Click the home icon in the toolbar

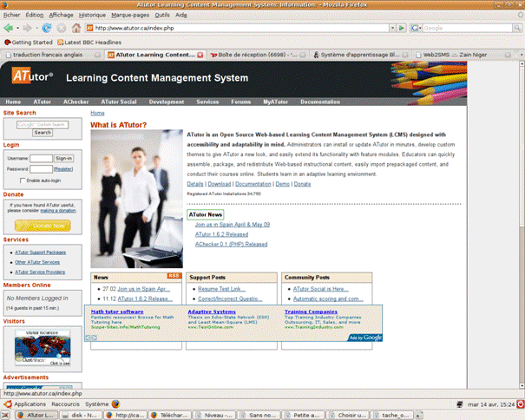coord(75,28)
